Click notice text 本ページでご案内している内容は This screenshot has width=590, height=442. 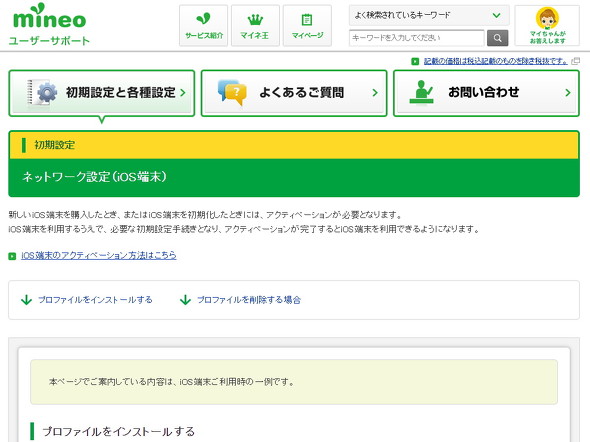click(x=172, y=382)
